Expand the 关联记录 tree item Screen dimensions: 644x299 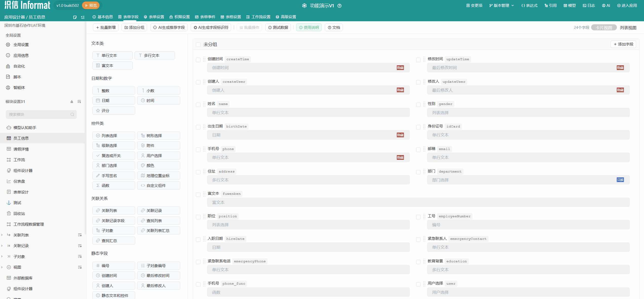[x=2, y=246]
